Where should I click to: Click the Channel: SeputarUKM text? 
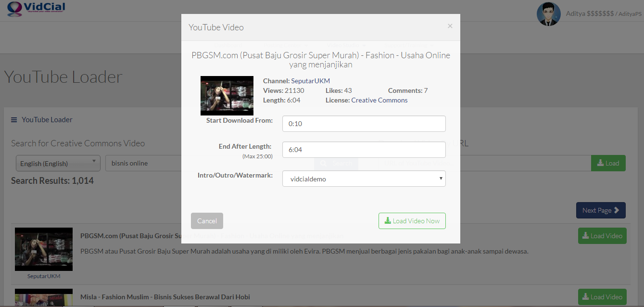click(296, 81)
